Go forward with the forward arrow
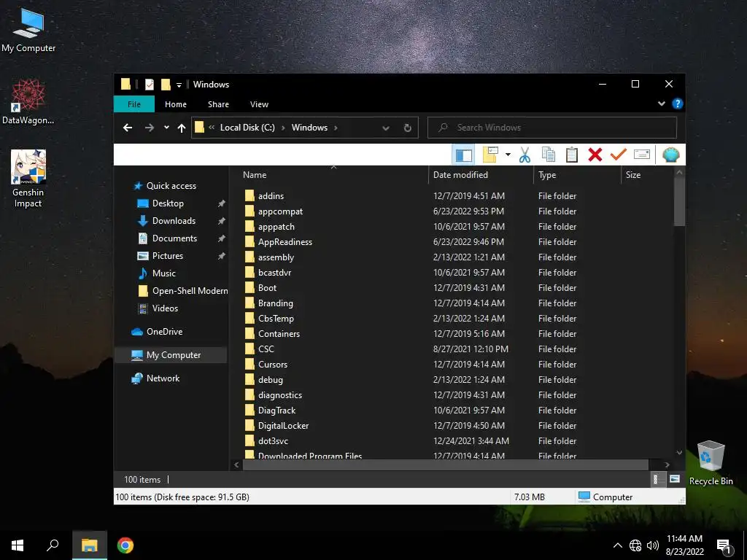 [149, 128]
